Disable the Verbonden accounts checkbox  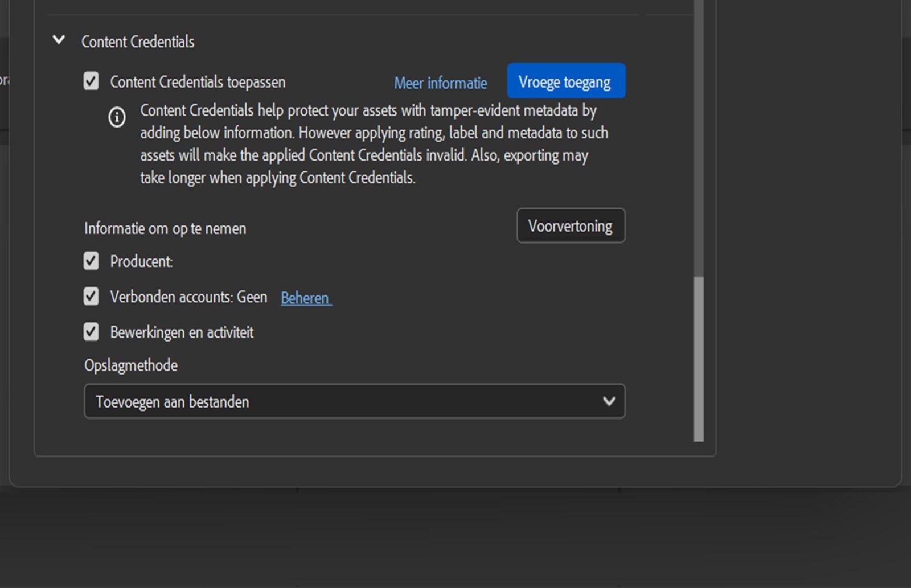pos(91,296)
